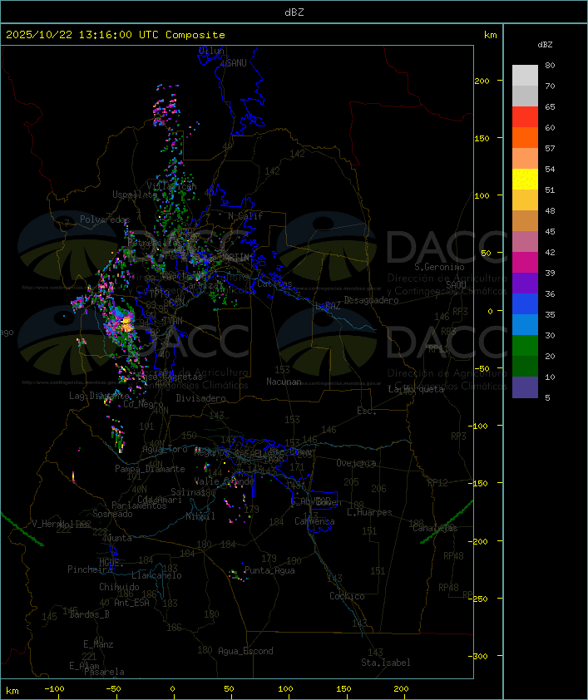Click the 80 value on the dBZ legend
588x700 pixels.
(550, 65)
